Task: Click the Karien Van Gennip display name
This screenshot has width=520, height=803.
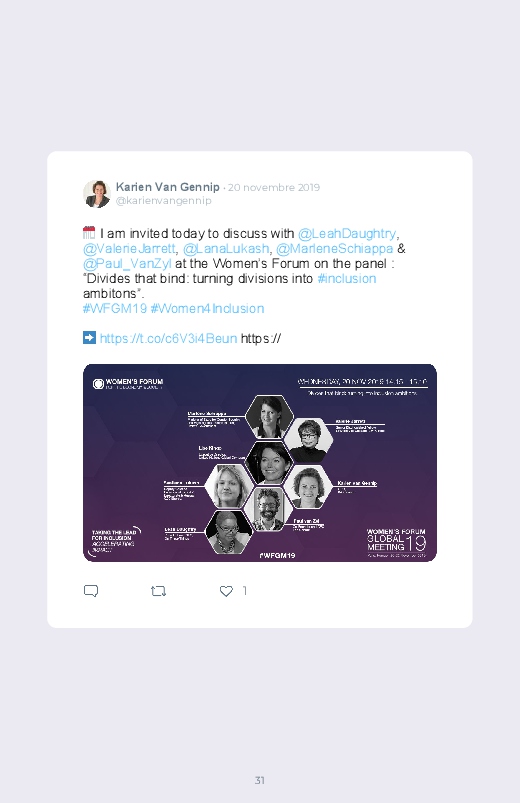Action: (168, 187)
